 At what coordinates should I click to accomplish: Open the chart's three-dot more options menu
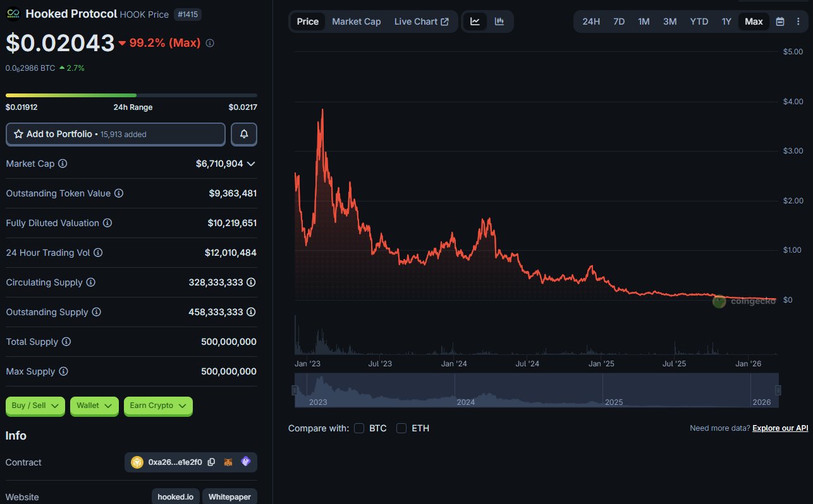tap(797, 21)
